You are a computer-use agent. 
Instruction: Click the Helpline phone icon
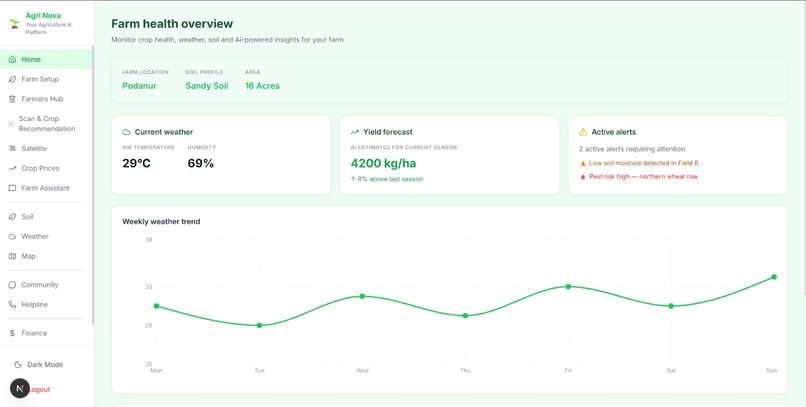point(12,304)
